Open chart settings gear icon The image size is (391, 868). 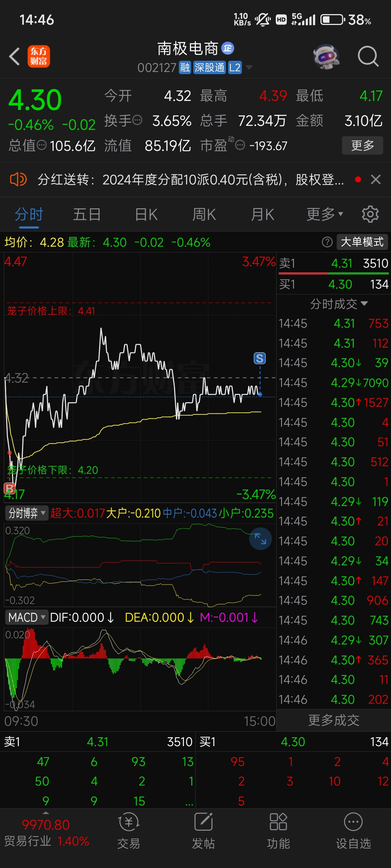click(x=370, y=214)
